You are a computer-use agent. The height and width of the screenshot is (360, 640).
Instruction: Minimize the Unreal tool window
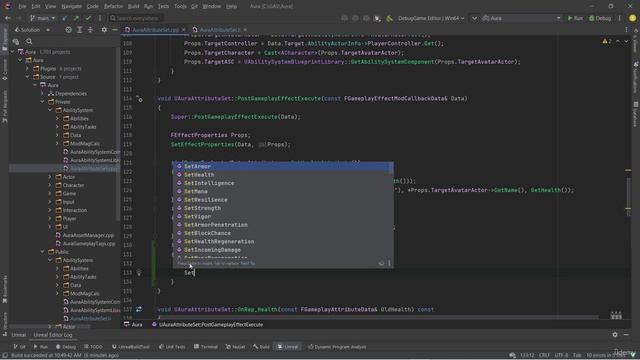(x=626, y=335)
